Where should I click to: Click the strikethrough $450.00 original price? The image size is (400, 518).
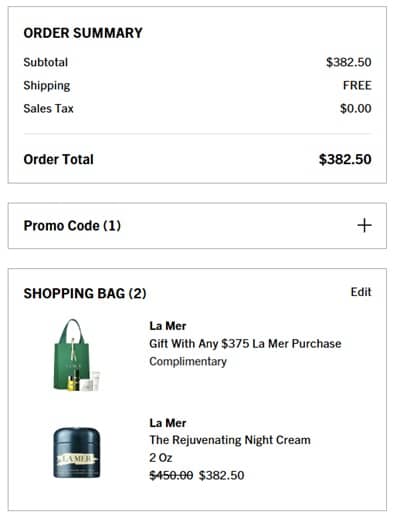pyautogui.click(x=171, y=475)
